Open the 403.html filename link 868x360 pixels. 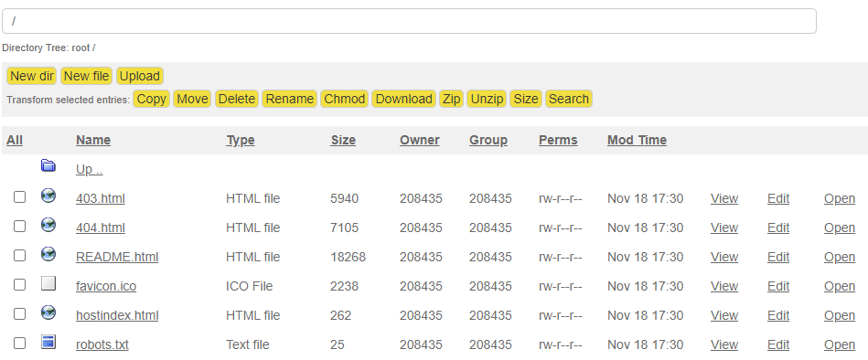(x=101, y=198)
